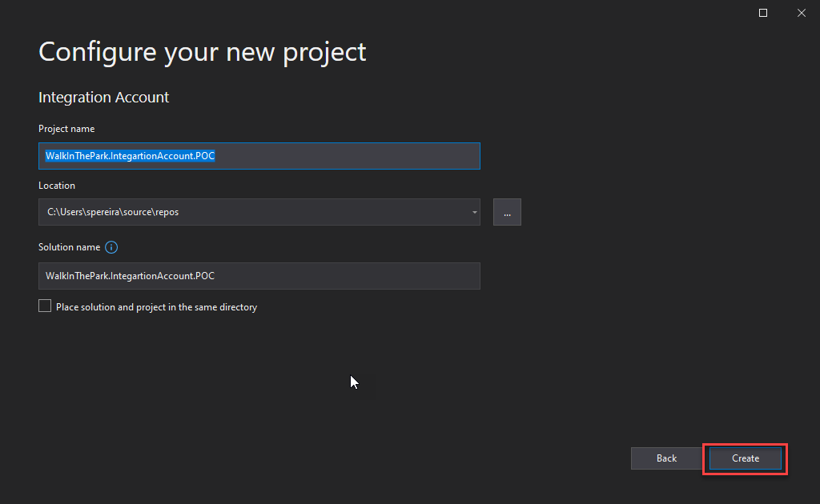Click the 'Integration Account' template subtitle
The height and width of the screenshot is (504, 820).
coord(103,98)
